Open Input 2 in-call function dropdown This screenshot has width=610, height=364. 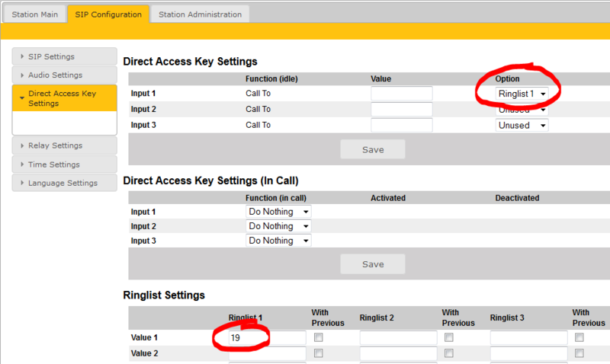(x=278, y=226)
